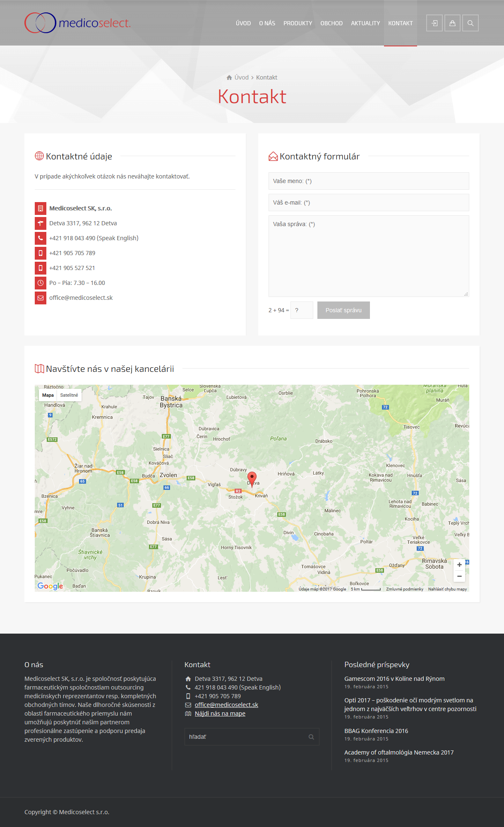
Task: Click the footer house icon beside address
Action: [x=188, y=679]
